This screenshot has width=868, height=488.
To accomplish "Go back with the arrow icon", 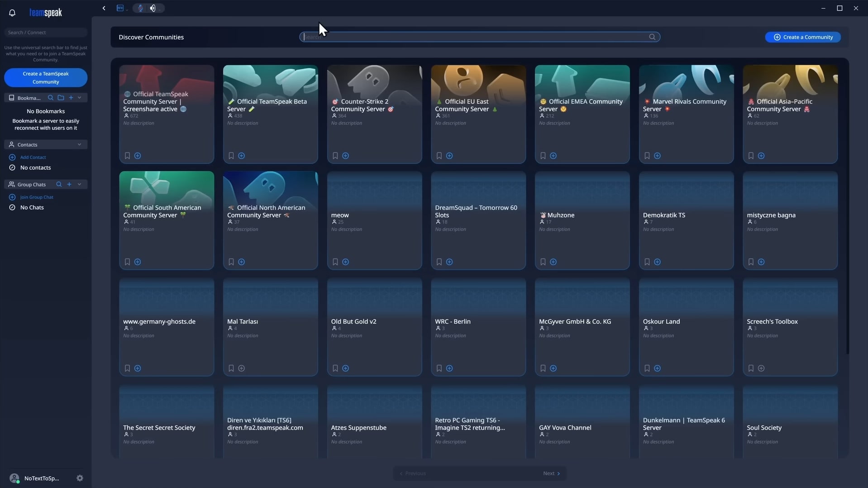I will pos(104,8).
